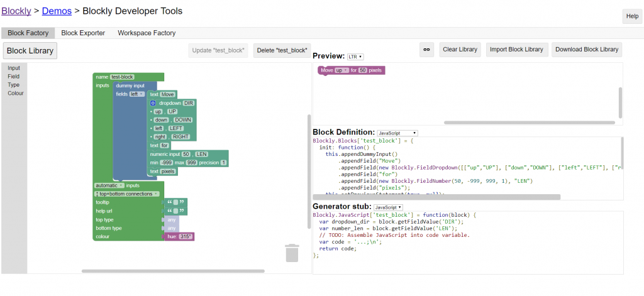Click 'init: function() {' code line
The width and height of the screenshot is (644, 296).
pos(347,147)
